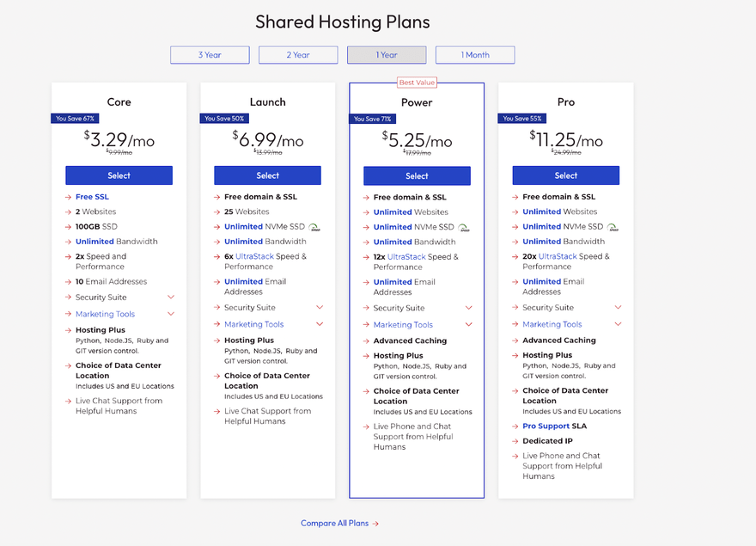Click NVMe speed gauge icon in Power plan
This screenshot has width=756, height=546.
464,228
